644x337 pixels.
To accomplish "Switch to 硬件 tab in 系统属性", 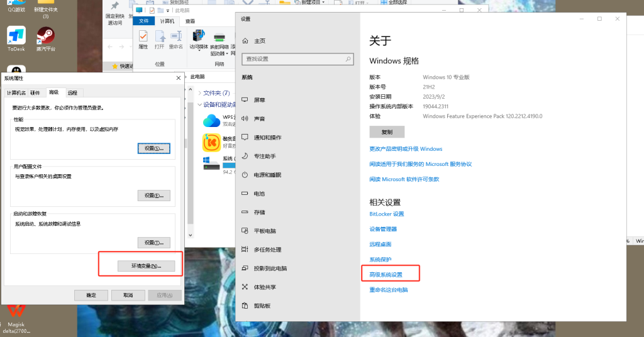I will (35, 93).
